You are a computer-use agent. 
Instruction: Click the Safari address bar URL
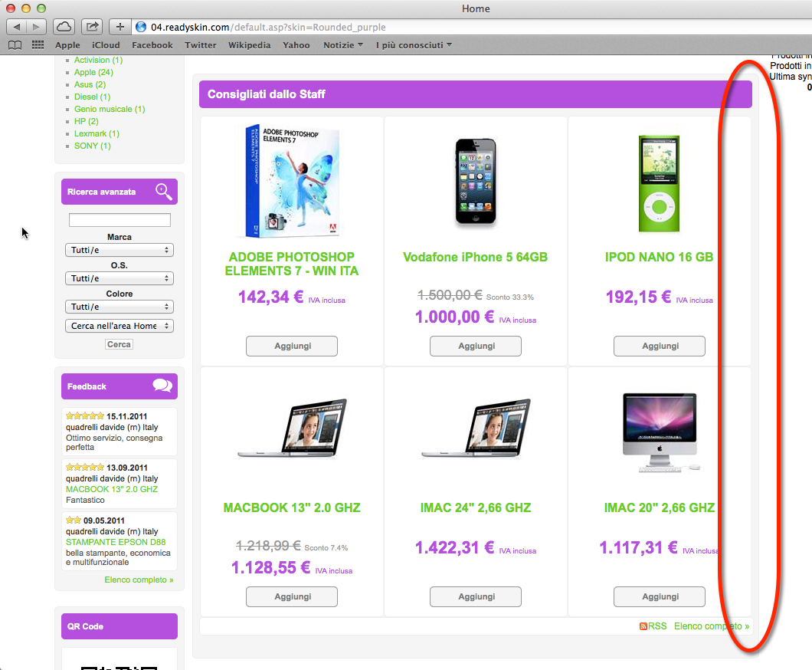coord(268,27)
